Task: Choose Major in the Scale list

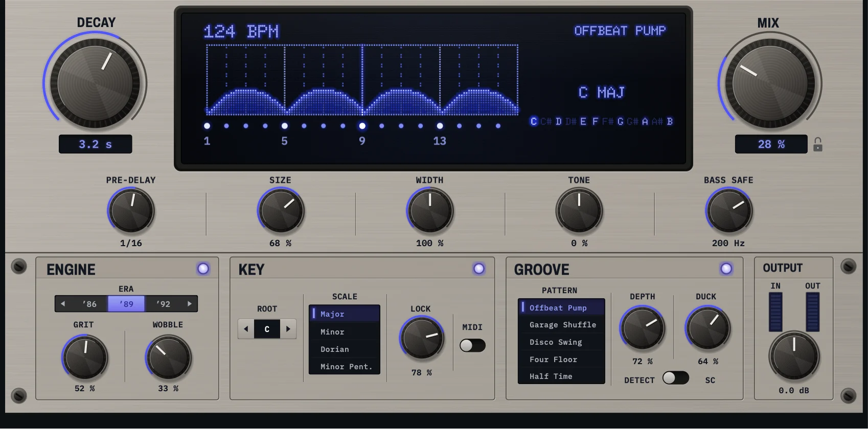Action: [x=345, y=314]
